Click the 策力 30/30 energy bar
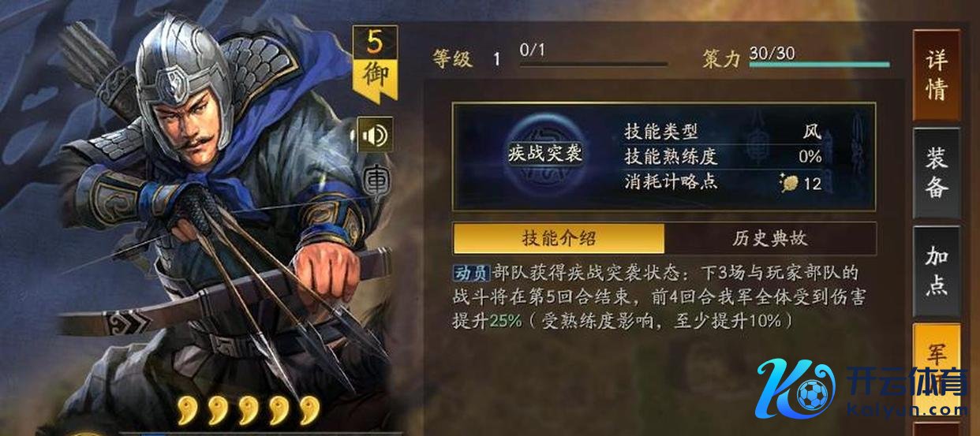 point(819,65)
